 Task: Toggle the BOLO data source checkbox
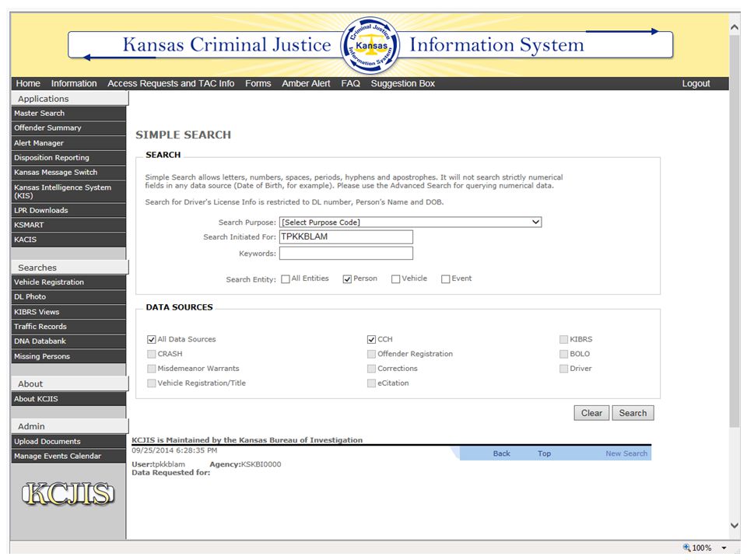[563, 355]
